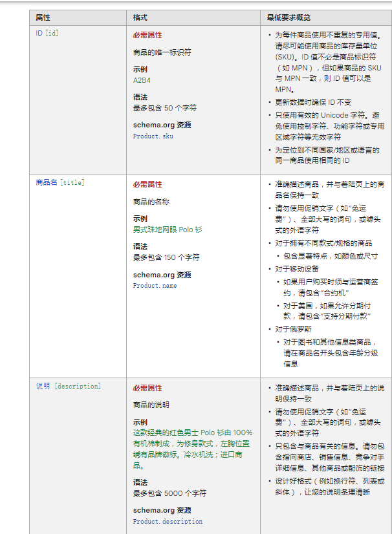This screenshot has height=534, width=392.
Task: Click the 语法 heading in the 商品名 row
Action: click(x=140, y=246)
